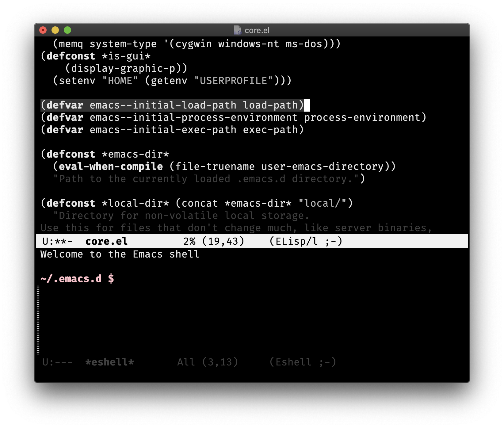Click the ~/.emacs.d $ eshell prompt

(77, 279)
